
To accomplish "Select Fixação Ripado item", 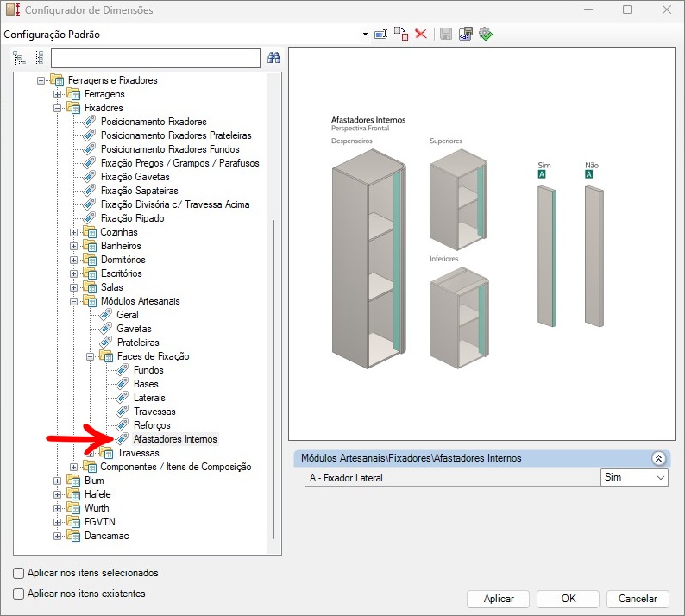I will pyautogui.click(x=132, y=218).
